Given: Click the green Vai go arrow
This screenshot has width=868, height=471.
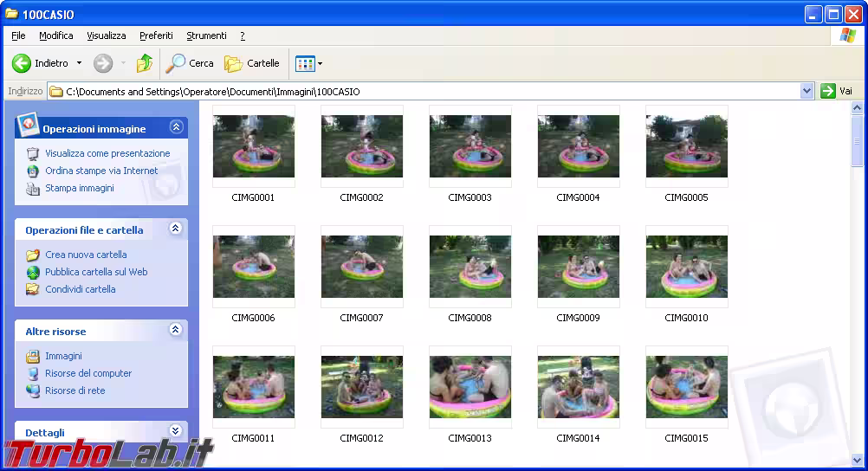Looking at the screenshot, I should (827, 91).
